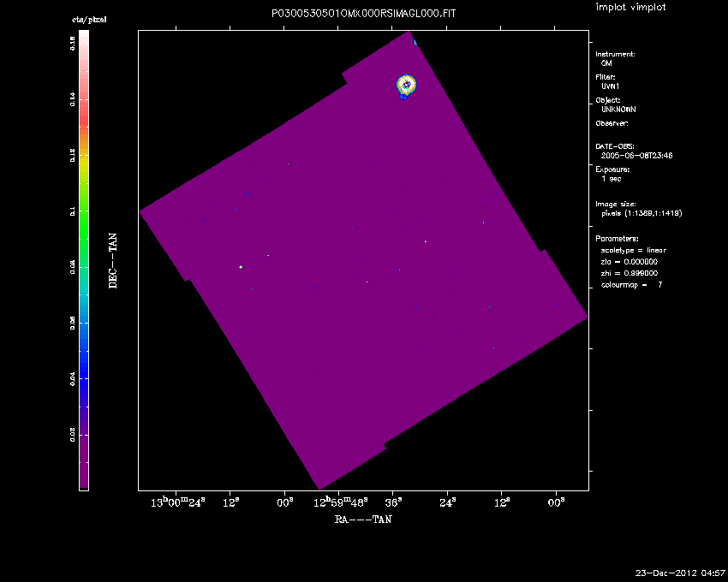Click the 'zlo = 0.000000' parameter

tap(630, 262)
